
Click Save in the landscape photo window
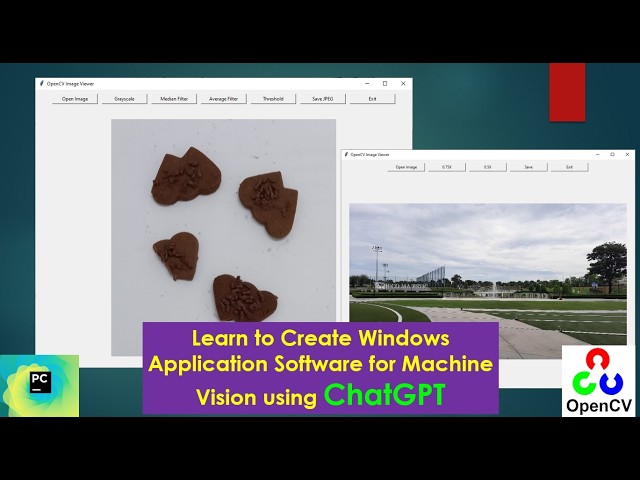(x=529, y=167)
